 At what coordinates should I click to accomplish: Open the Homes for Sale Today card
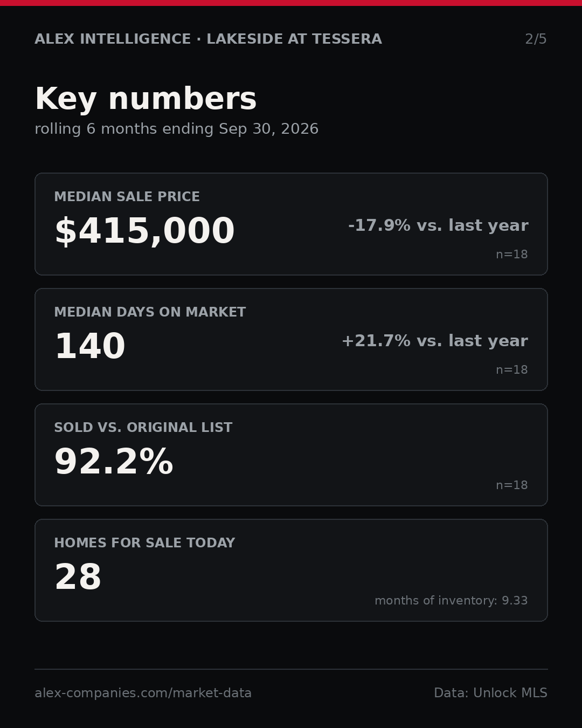(x=291, y=570)
